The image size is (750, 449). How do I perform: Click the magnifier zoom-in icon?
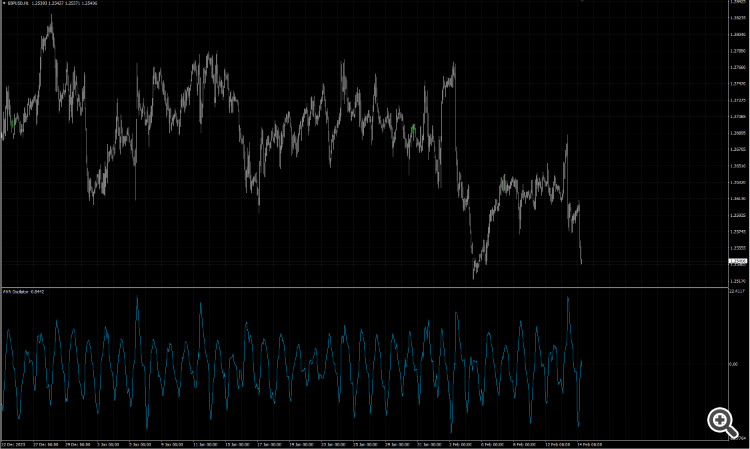pyautogui.click(x=722, y=423)
